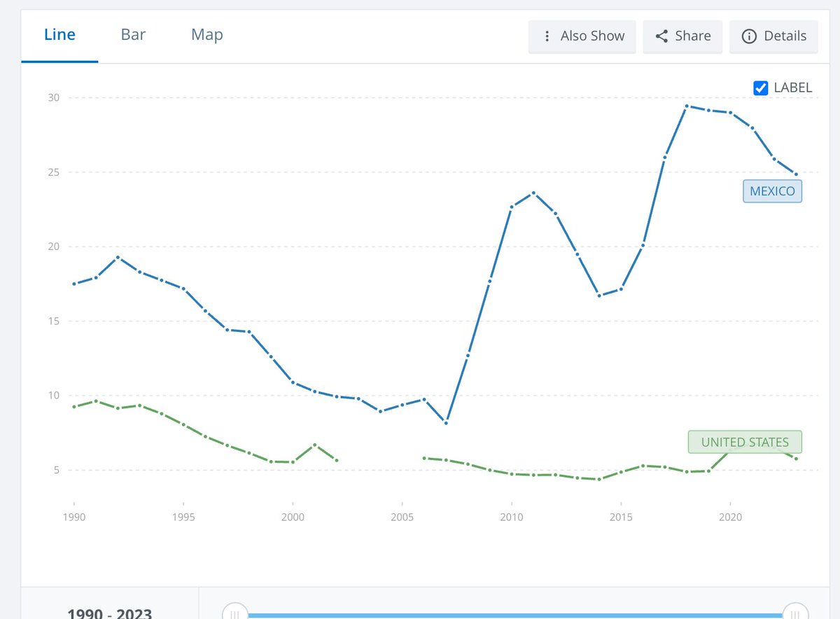Click Mexico's 2018 peak data point
The image size is (840, 619).
tap(686, 106)
